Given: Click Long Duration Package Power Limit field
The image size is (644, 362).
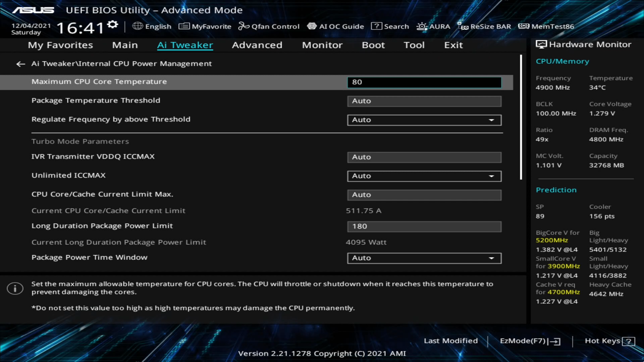Looking at the screenshot, I should click(x=424, y=226).
